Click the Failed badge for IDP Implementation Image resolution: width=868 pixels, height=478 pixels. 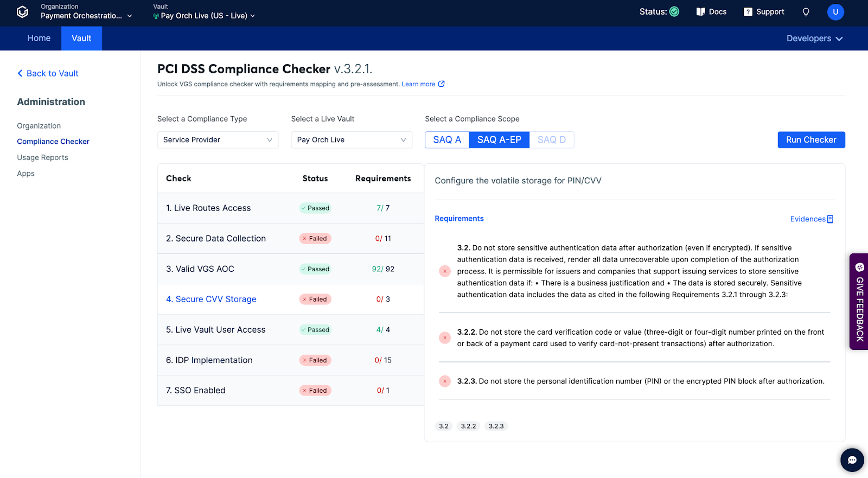click(315, 360)
